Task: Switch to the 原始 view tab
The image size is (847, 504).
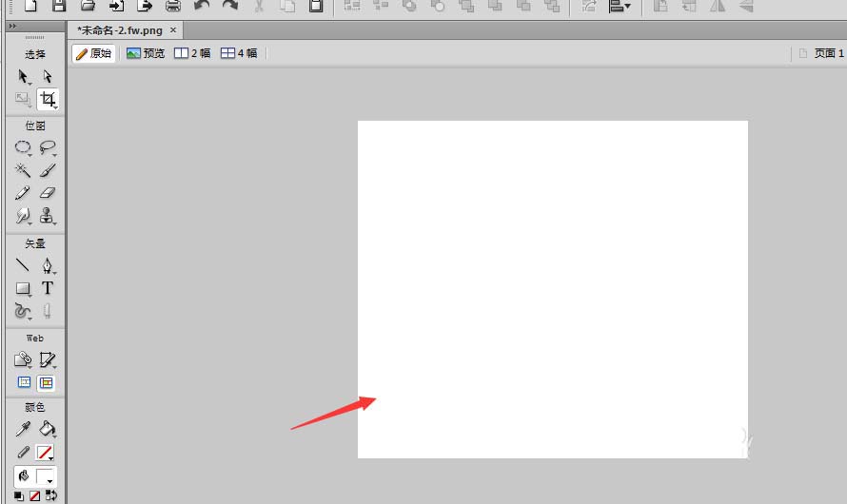Action: pyautogui.click(x=94, y=53)
